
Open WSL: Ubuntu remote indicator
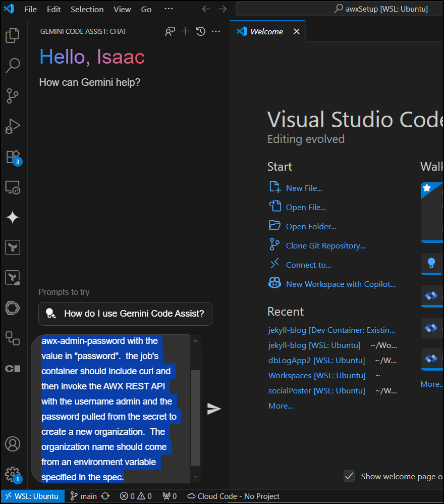(x=32, y=496)
